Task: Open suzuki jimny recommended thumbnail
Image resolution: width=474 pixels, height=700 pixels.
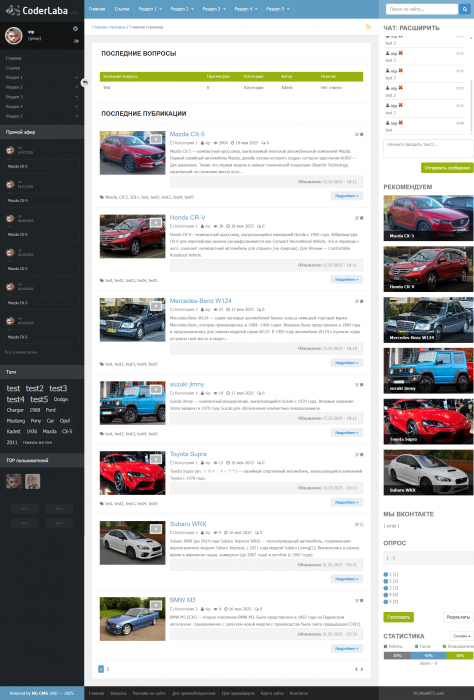Action: (428, 371)
